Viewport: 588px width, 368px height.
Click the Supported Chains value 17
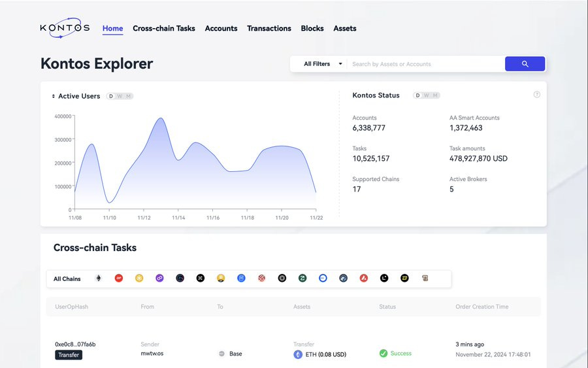coord(357,190)
